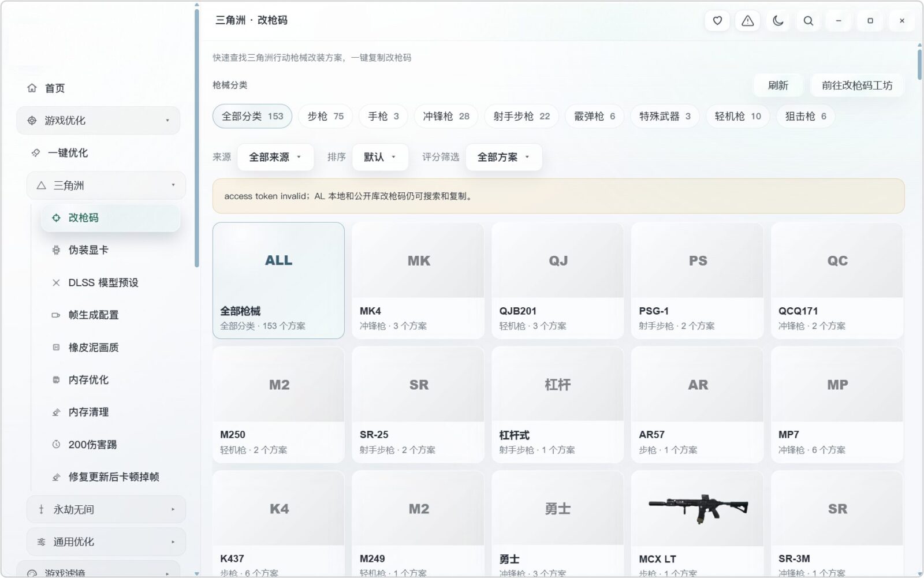The width and height of the screenshot is (924, 578).
Task: Click the crosshair icon beside 改枪码
Action: click(x=56, y=218)
